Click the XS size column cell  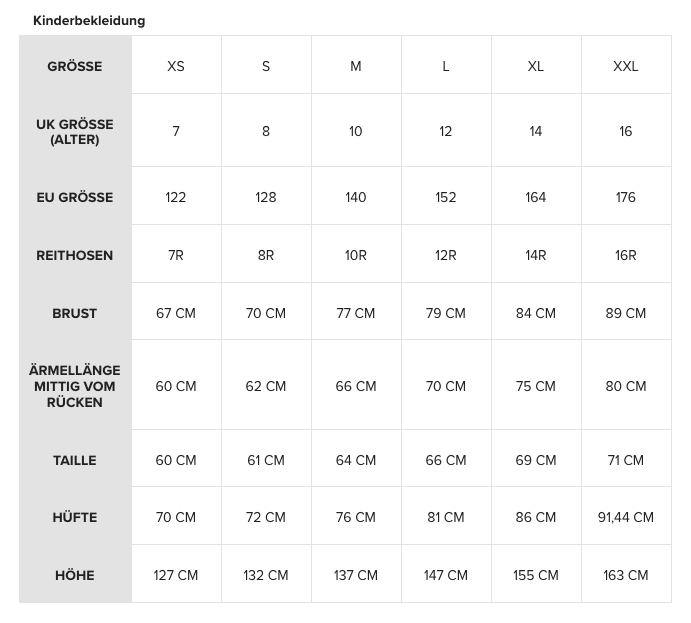pos(176,66)
